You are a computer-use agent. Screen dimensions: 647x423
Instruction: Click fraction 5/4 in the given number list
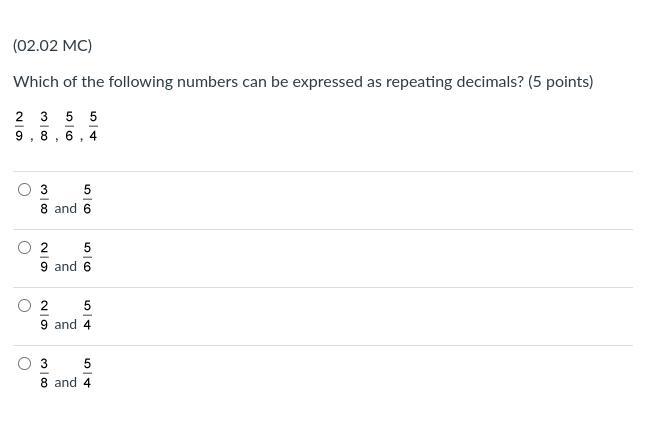point(93,127)
